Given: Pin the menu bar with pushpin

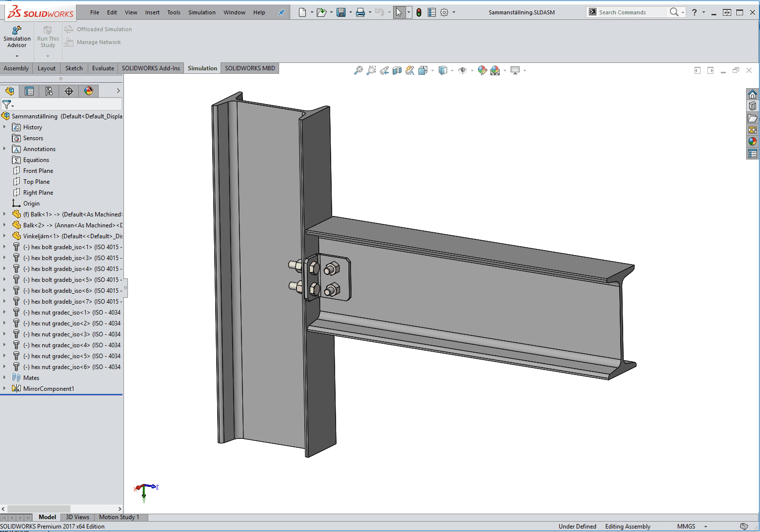Looking at the screenshot, I should click(281, 12).
